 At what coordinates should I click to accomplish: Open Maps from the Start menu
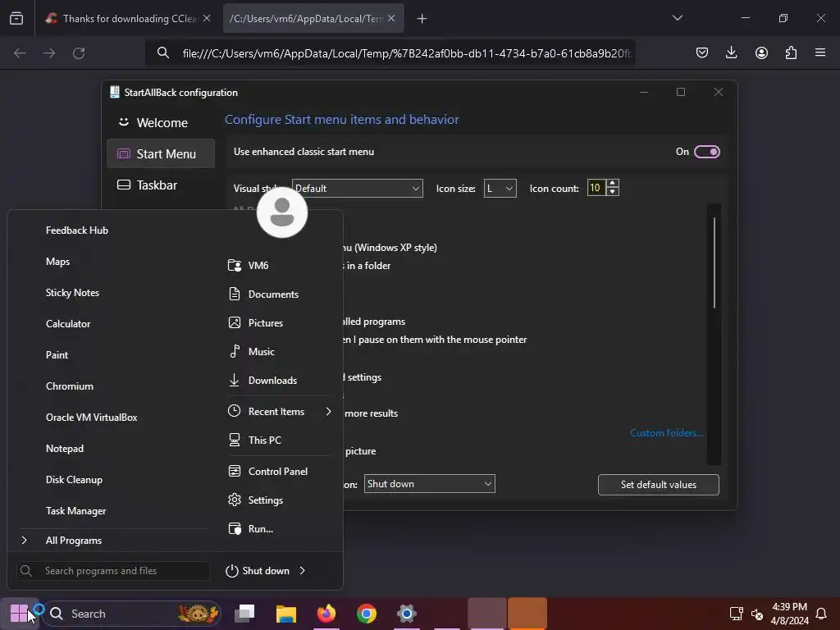(57, 262)
